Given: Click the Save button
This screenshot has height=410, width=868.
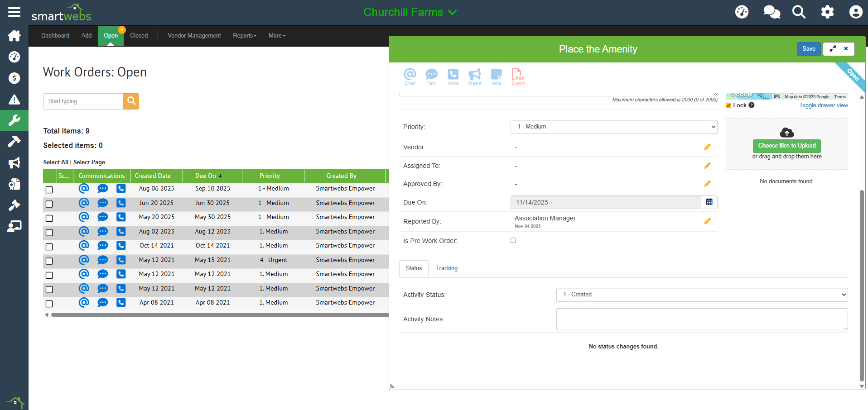Looking at the screenshot, I should coord(808,49).
